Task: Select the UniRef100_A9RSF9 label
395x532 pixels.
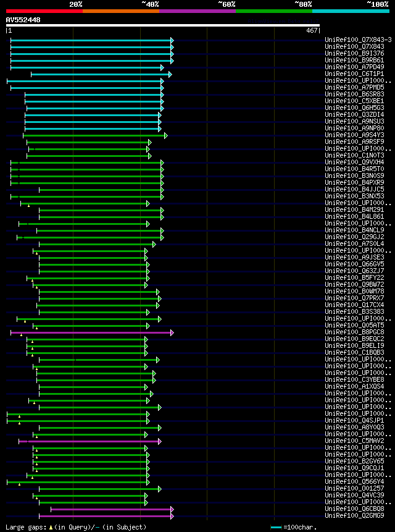Action: point(355,142)
